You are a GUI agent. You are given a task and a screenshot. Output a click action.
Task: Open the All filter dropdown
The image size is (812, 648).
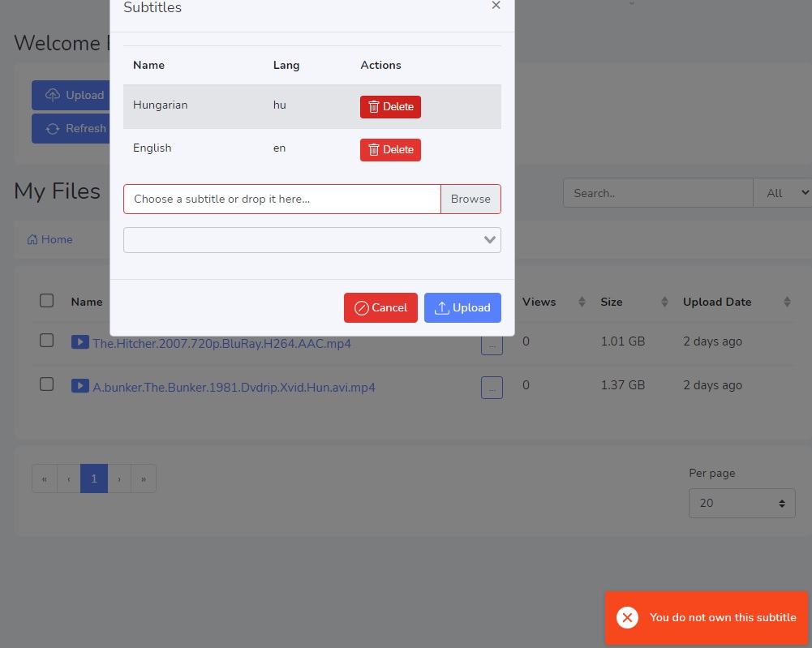click(782, 193)
